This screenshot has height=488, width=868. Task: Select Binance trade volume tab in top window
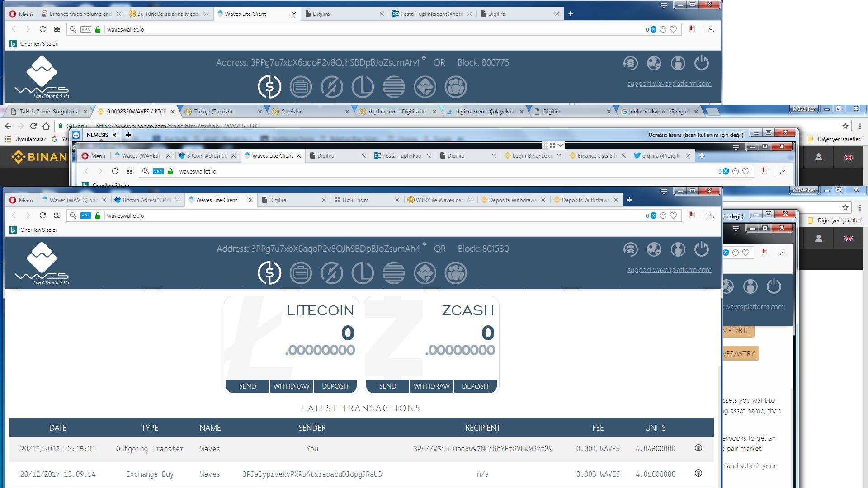(80, 14)
